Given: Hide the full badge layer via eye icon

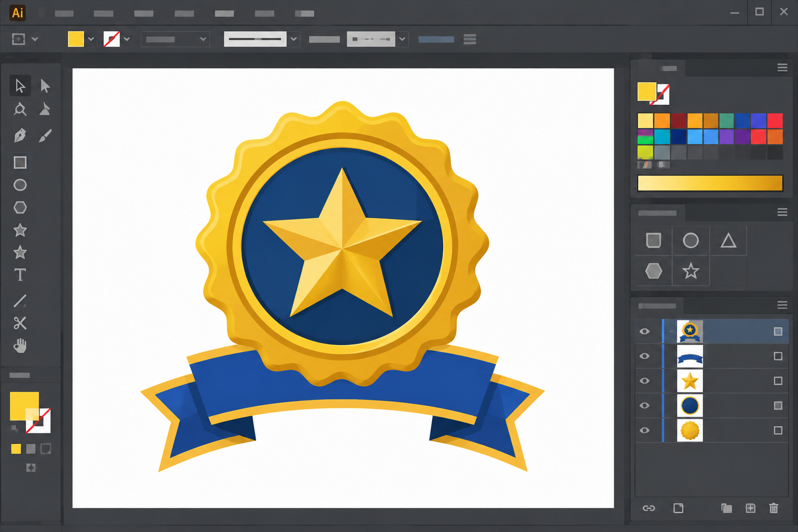Looking at the screenshot, I should (645, 331).
